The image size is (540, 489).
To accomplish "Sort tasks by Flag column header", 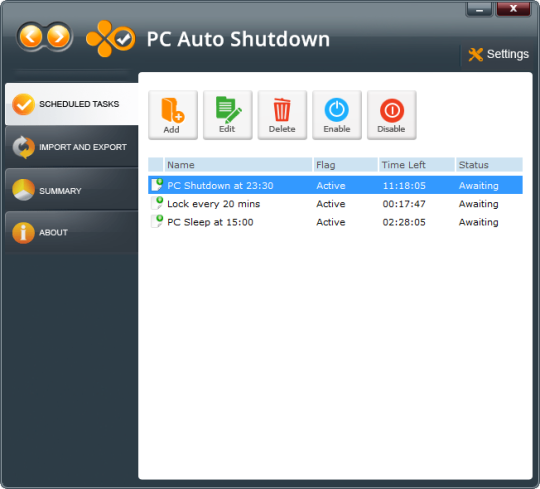I will [345, 165].
